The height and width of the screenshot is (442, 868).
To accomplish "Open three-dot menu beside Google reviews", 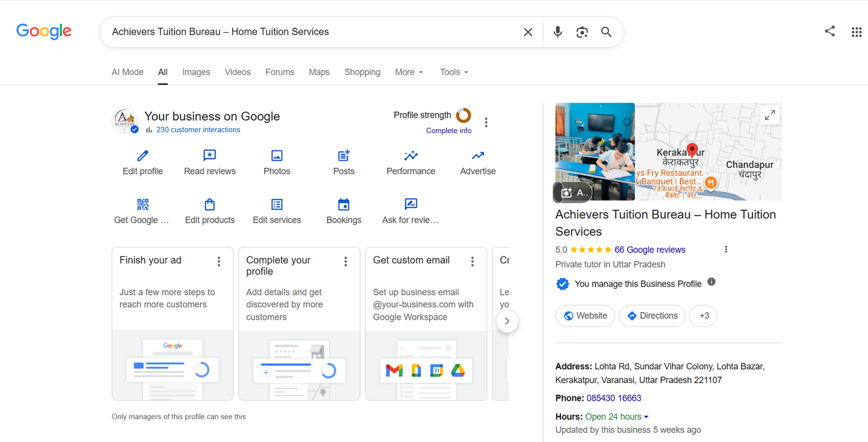I will tap(726, 249).
